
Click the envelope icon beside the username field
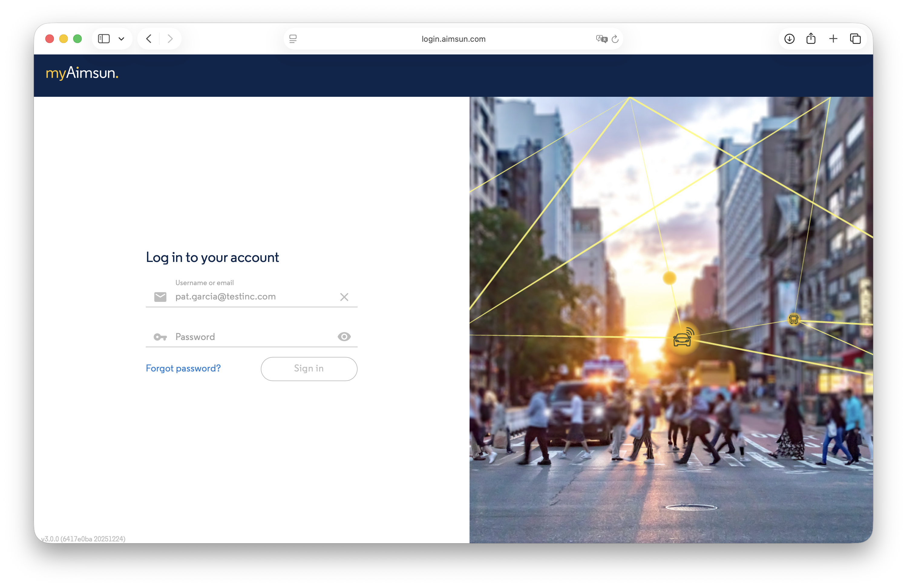click(x=160, y=297)
